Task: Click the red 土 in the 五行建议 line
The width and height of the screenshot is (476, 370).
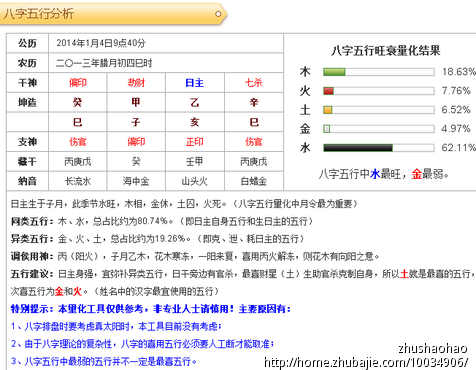Action: click(404, 274)
